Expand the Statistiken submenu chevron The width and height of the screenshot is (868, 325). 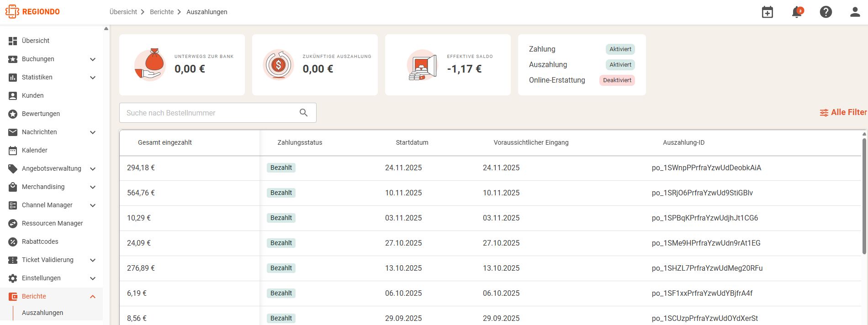[93, 78]
